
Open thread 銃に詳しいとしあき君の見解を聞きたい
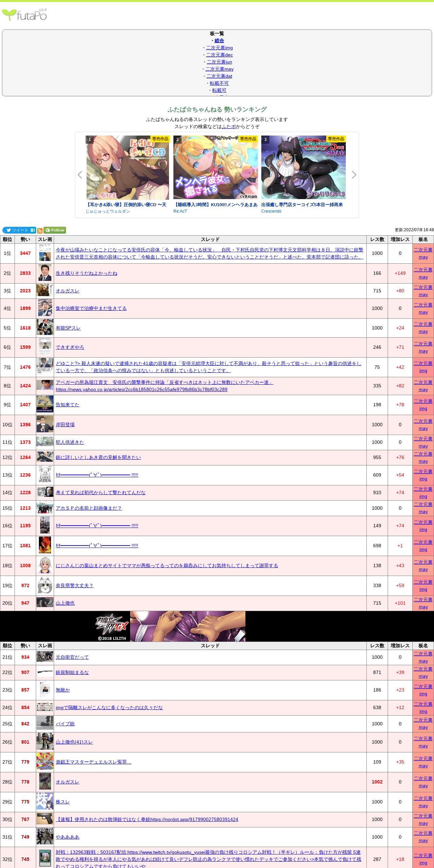coord(98,457)
